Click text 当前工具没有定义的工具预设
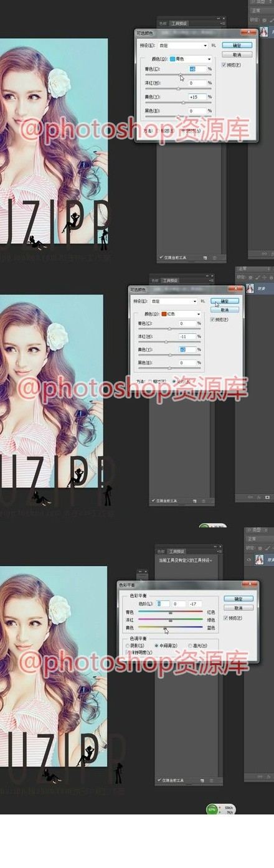This screenshot has width=274, height=868. point(186,561)
